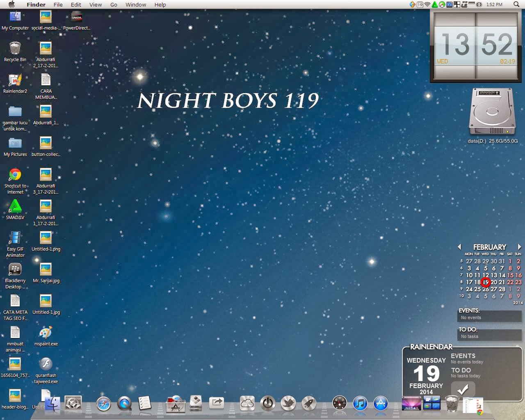Launch iTunes from the dock
The height and width of the screenshot is (420, 525).
click(x=360, y=404)
